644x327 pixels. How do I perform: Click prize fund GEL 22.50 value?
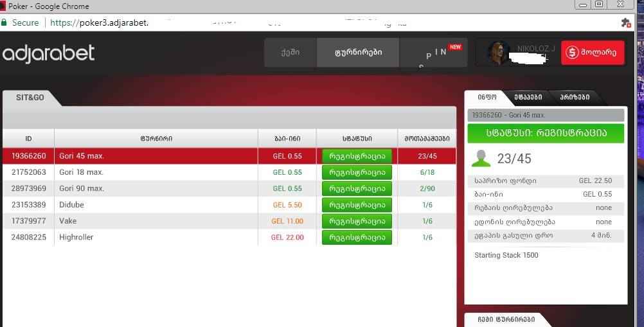coord(595,181)
